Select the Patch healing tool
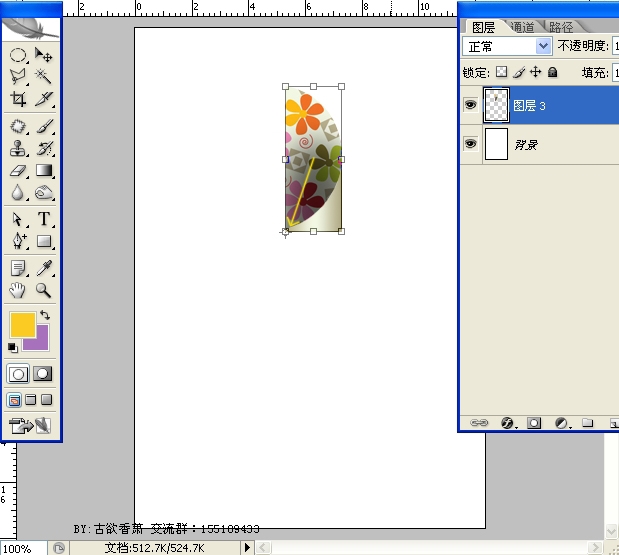 pos(18,127)
